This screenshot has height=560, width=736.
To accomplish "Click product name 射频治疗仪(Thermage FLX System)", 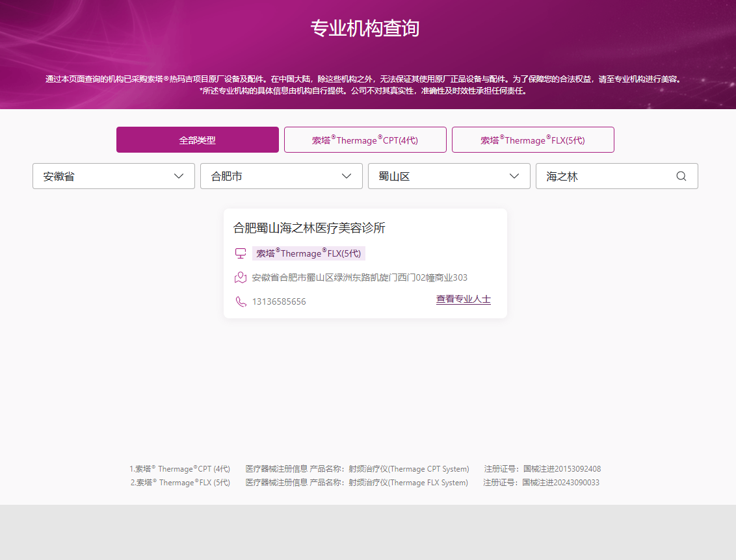I will pos(408,483).
